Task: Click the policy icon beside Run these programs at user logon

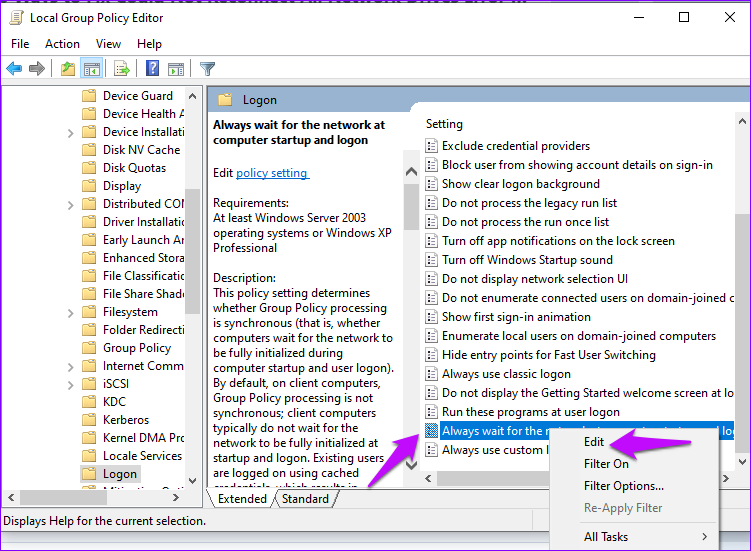Action: (x=432, y=412)
